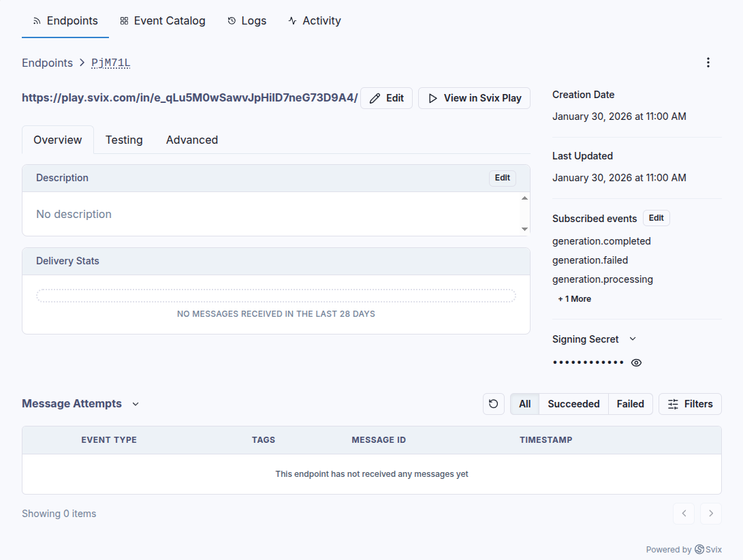Collapse the Message Attempts section
Screen dimensions: 743x560
click(x=135, y=403)
